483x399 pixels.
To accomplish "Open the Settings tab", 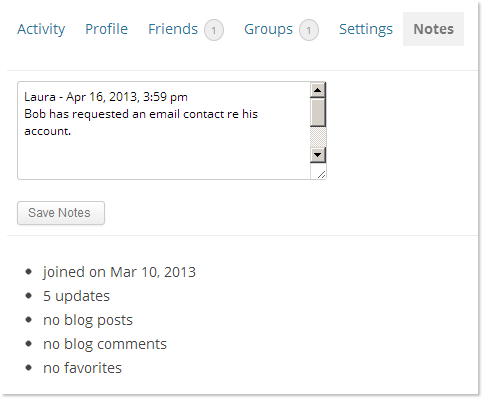I will (366, 29).
